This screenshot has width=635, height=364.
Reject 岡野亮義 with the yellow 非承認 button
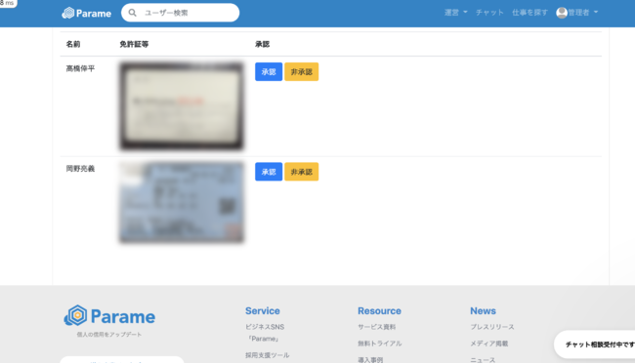(301, 172)
